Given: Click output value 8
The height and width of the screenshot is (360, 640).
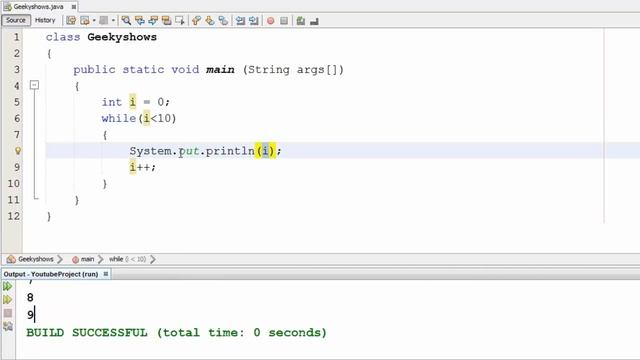Looking at the screenshot, I should tap(30, 298).
